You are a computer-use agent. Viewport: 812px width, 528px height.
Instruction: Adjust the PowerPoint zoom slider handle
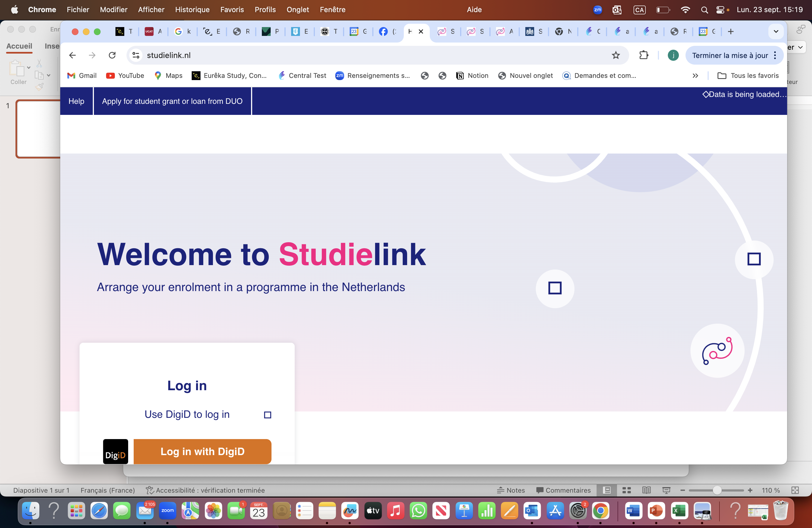click(717, 490)
